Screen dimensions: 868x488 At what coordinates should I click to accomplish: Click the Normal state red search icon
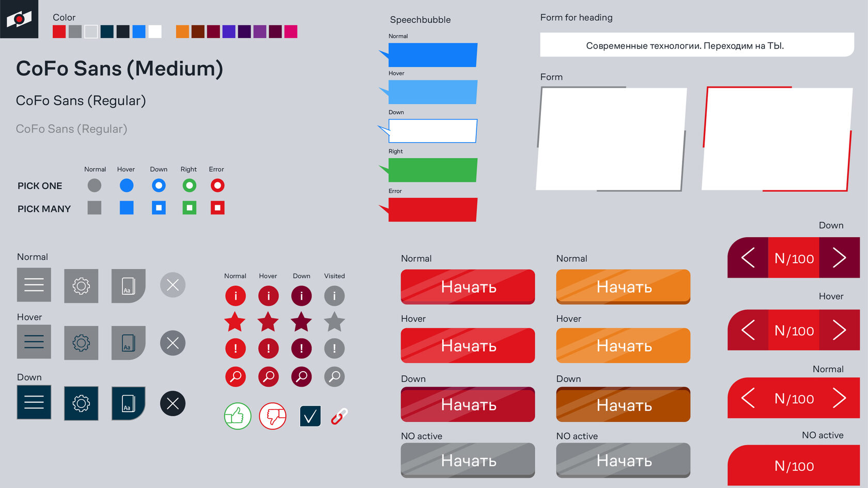tap(236, 376)
